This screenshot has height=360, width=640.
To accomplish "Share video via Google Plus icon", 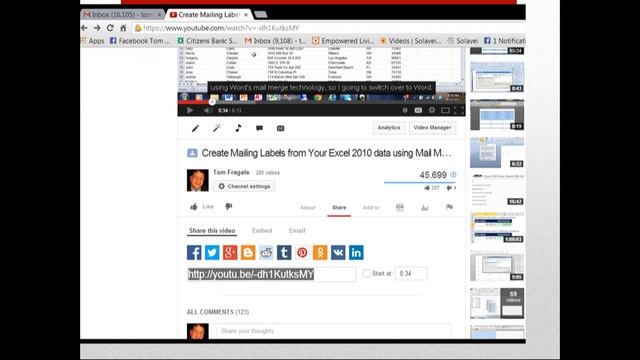I will point(230,253).
